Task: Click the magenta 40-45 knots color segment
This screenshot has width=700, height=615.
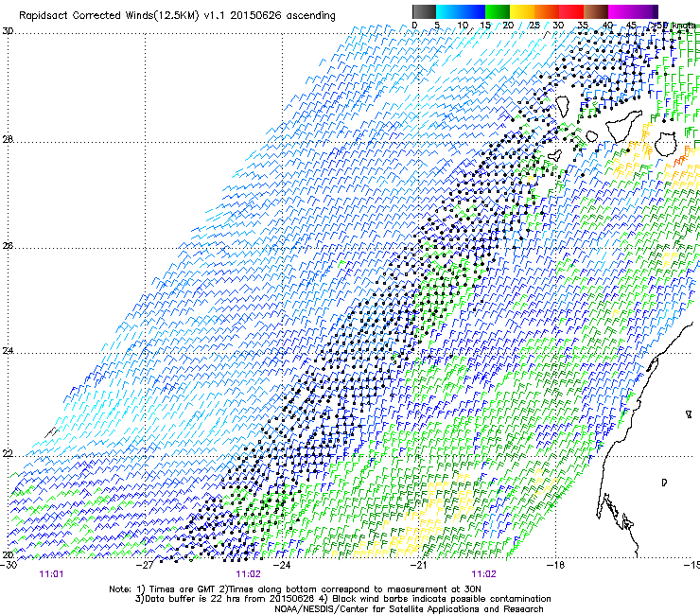Action: pyautogui.click(x=621, y=11)
